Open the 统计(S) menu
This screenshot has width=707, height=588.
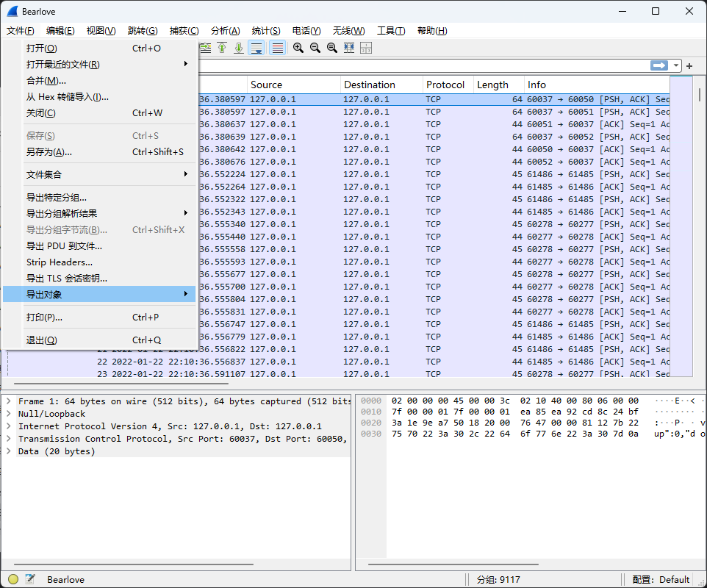pyautogui.click(x=266, y=31)
